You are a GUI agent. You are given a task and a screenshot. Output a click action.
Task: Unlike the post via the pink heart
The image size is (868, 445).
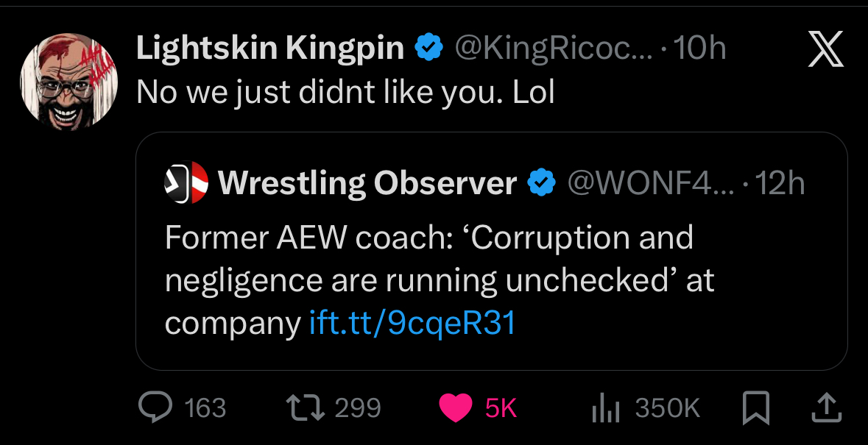(x=455, y=408)
